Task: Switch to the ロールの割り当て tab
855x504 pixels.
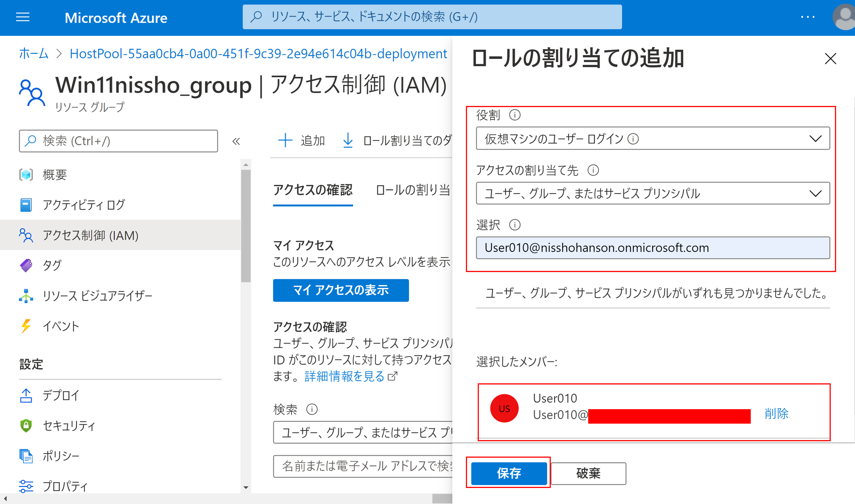Action: point(413,190)
